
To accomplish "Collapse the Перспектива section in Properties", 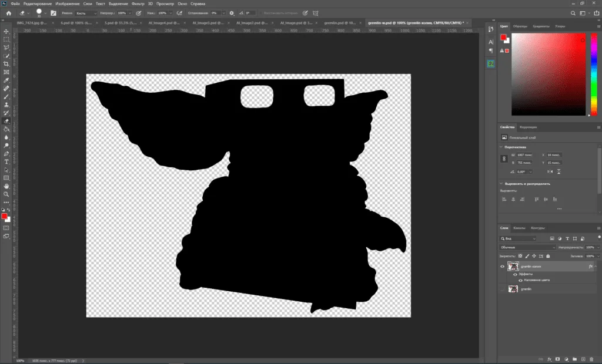I will coord(501,147).
